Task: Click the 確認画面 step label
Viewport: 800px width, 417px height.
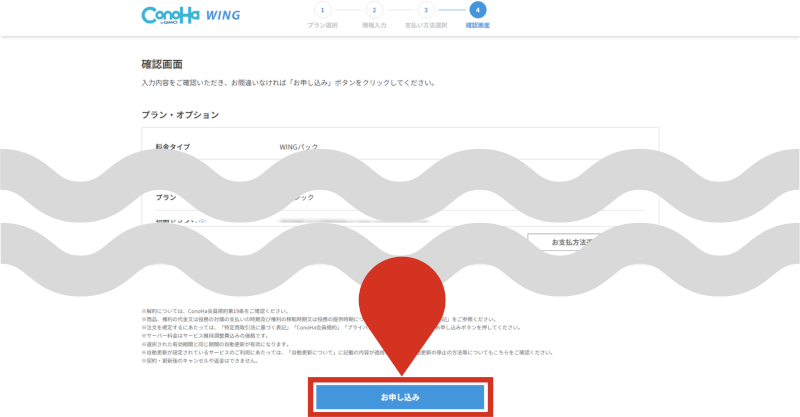Action: [x=478, y=24]
